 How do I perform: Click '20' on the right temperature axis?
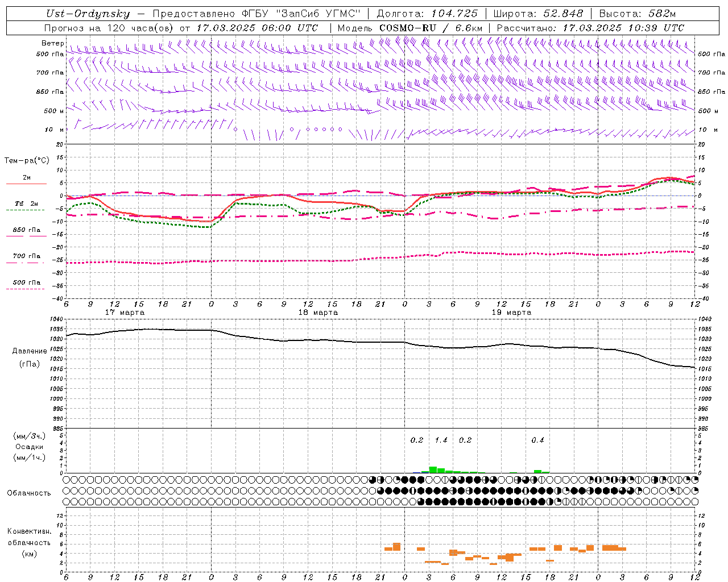[701, 144]
